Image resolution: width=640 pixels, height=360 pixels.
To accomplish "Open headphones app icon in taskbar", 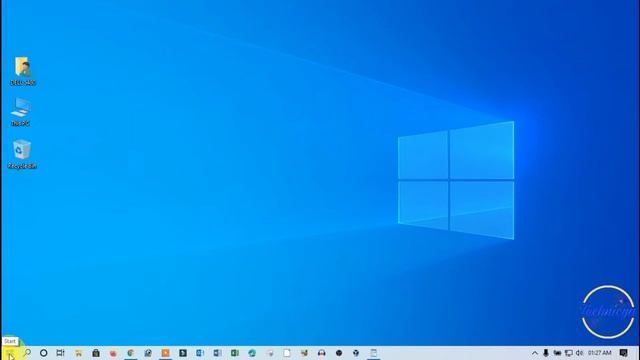I will coord(322,353).
